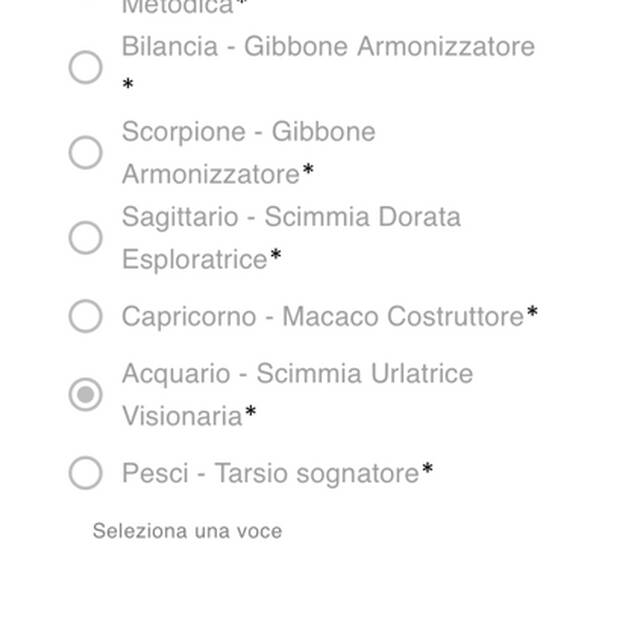Viewport: 640px width, 640px height.
Task: Pick the Capricorno radio button
Action: click(85, 316)
